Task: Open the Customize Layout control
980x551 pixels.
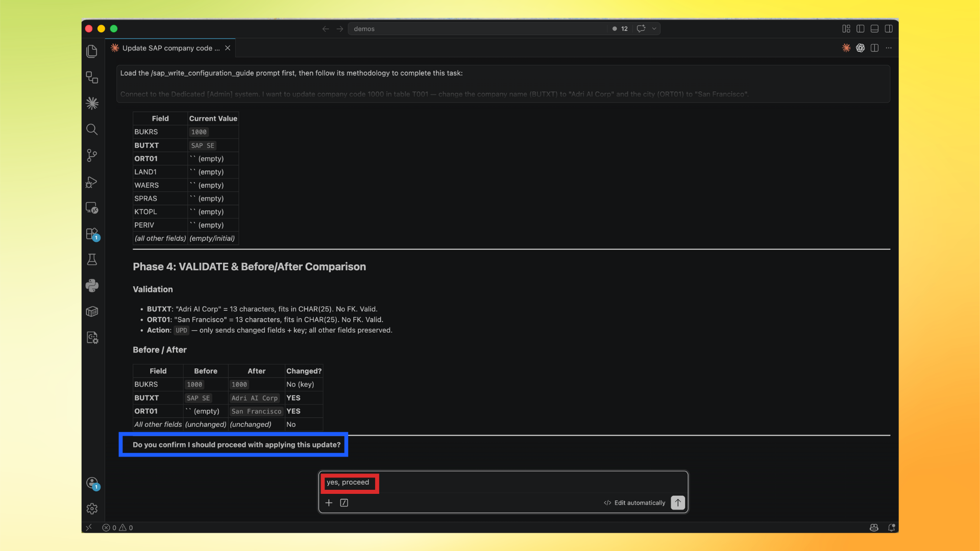Action: coord(846,29)
